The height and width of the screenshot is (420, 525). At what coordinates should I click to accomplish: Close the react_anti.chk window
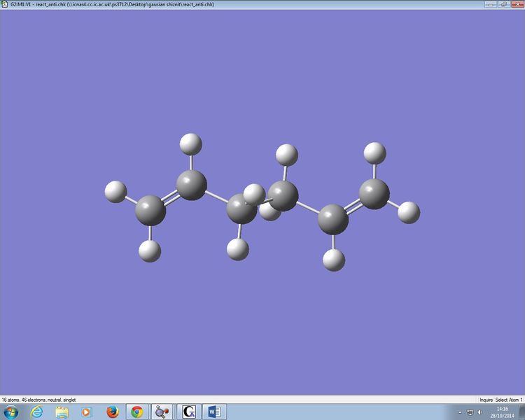click(517, 4)
